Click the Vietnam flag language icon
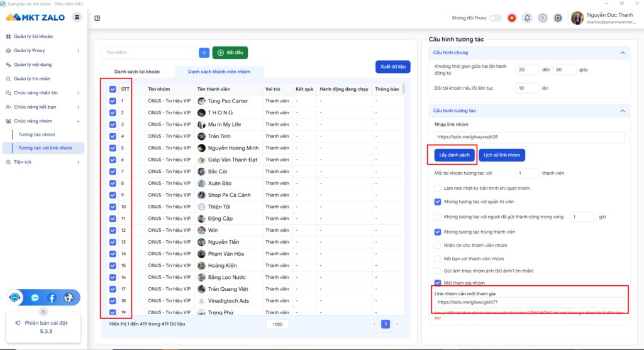Screen dimensions: 644x350 click(x=512, y=18)
